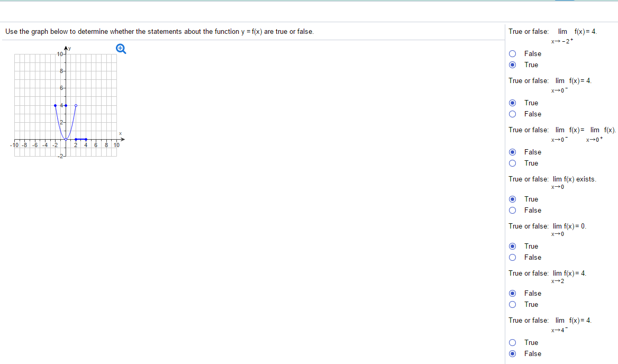Viewport: 618px width, 364px height.
Task: Click the x→-2⁺ limit statement text
Action: (552, 35)
